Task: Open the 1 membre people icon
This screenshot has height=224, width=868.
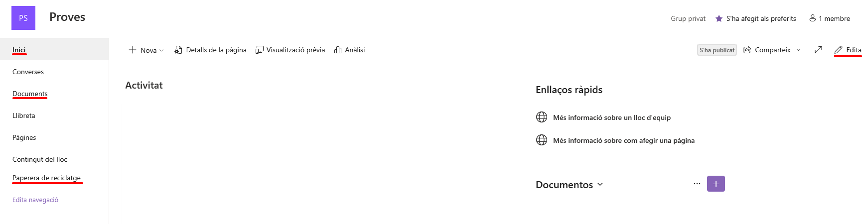Action: [x=812, y=18]
